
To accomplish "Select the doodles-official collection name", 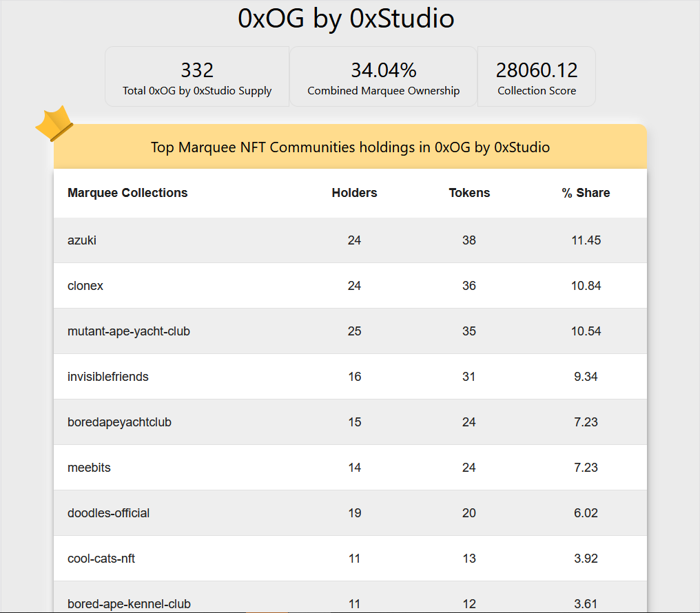I will 108,514.
